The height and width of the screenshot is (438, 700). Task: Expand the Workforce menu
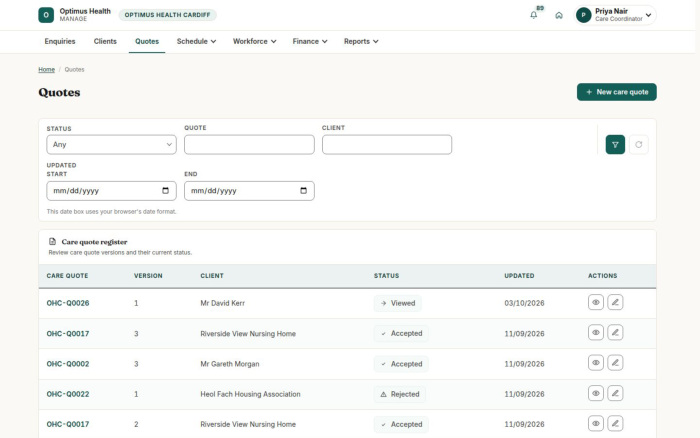[254, 42]
